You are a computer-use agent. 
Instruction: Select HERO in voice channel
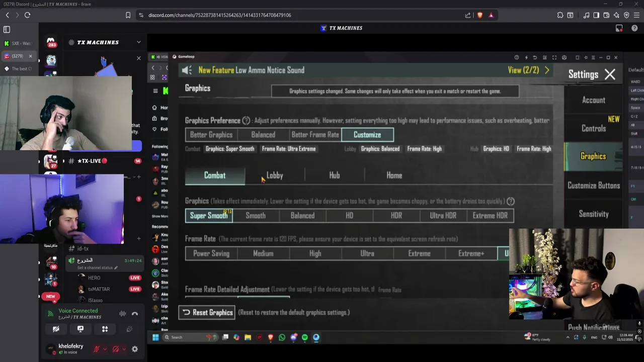[94, 278]
